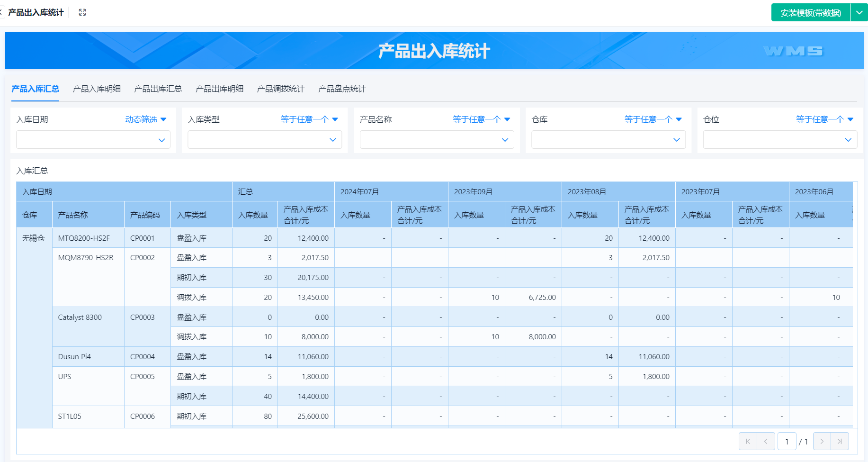The width and height of the screenshot is (868, 462).
Task: Click product code CP0001
Action: (147, 238)
